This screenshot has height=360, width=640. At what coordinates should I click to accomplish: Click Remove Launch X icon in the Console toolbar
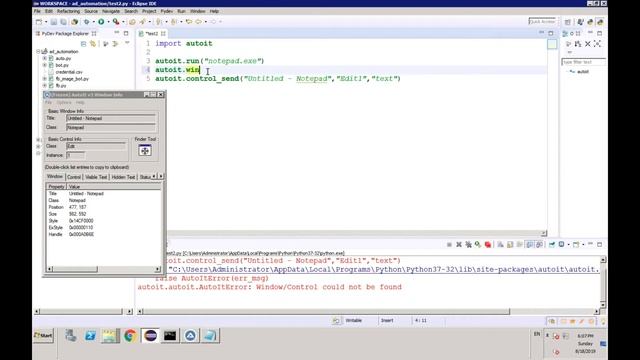459,244
